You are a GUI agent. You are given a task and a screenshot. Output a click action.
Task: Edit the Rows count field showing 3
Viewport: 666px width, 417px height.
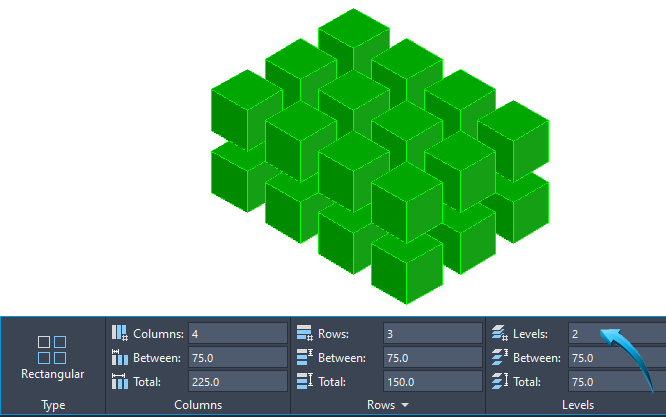pos(433,333)
